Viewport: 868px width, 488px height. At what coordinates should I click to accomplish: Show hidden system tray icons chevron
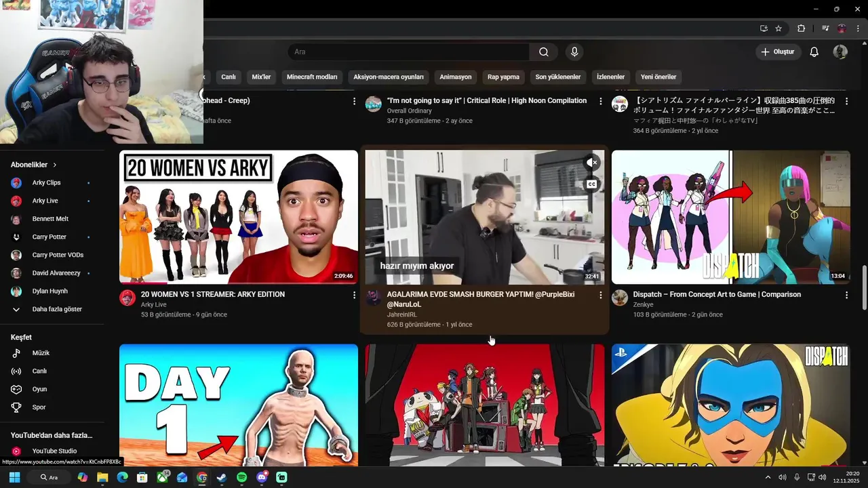[x=768, y=477]
